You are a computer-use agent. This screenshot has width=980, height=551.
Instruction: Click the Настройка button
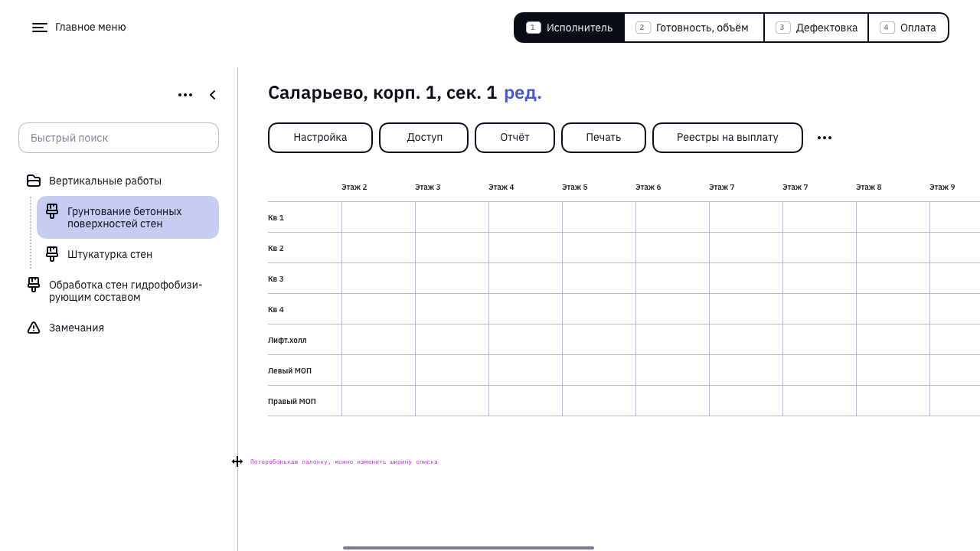tap(320, 138)
